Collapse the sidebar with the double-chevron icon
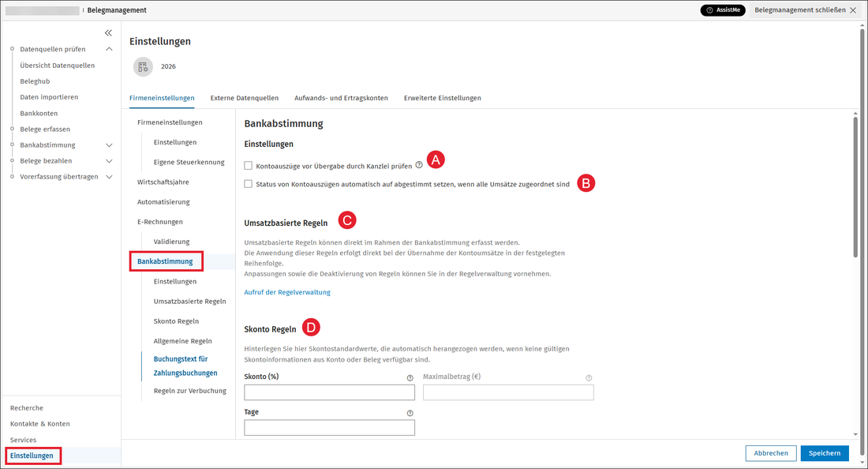Image resolution: width=868 pixels, height=469 pixels. (109, 33)
